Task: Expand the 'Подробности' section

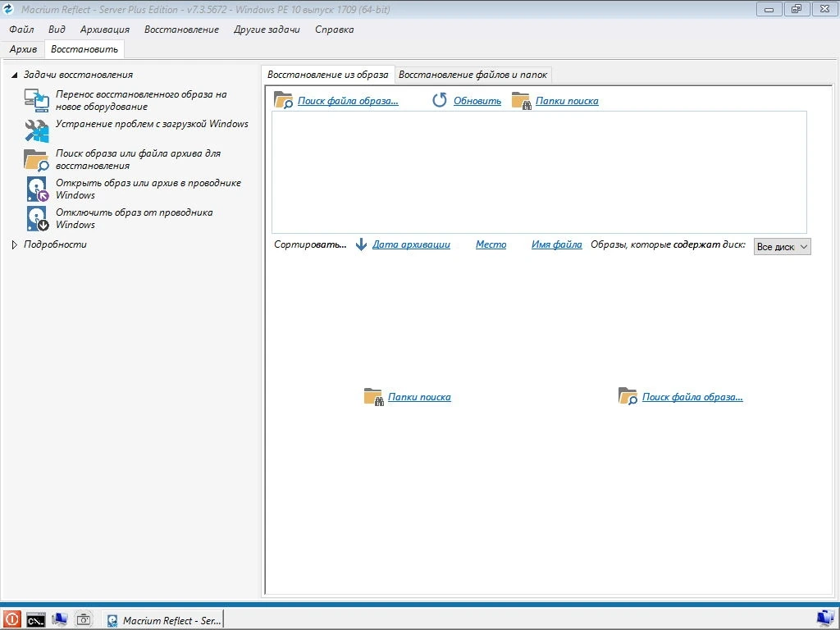Action: pyautogui.click(x=15, y=244)
